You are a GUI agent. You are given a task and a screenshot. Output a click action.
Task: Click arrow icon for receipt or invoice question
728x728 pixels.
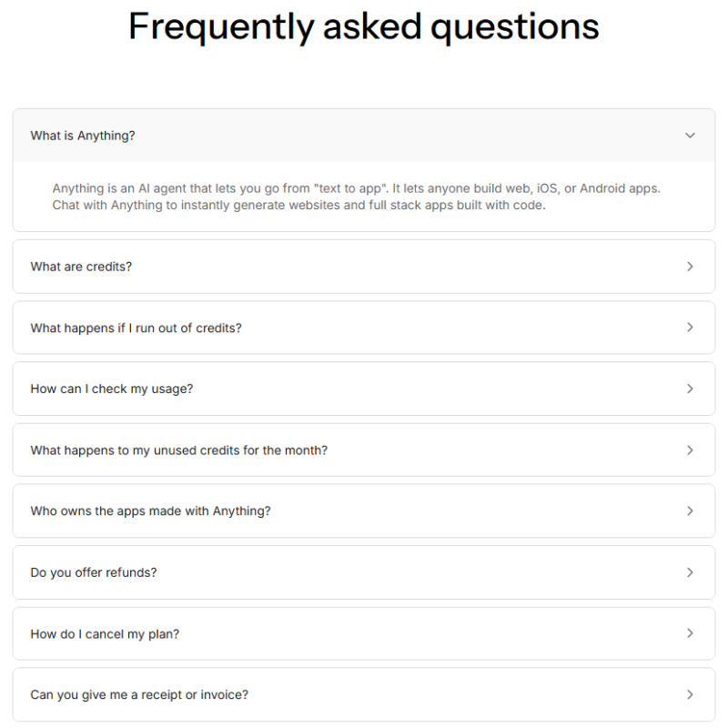pyautogui.click(x=690, y=695)
